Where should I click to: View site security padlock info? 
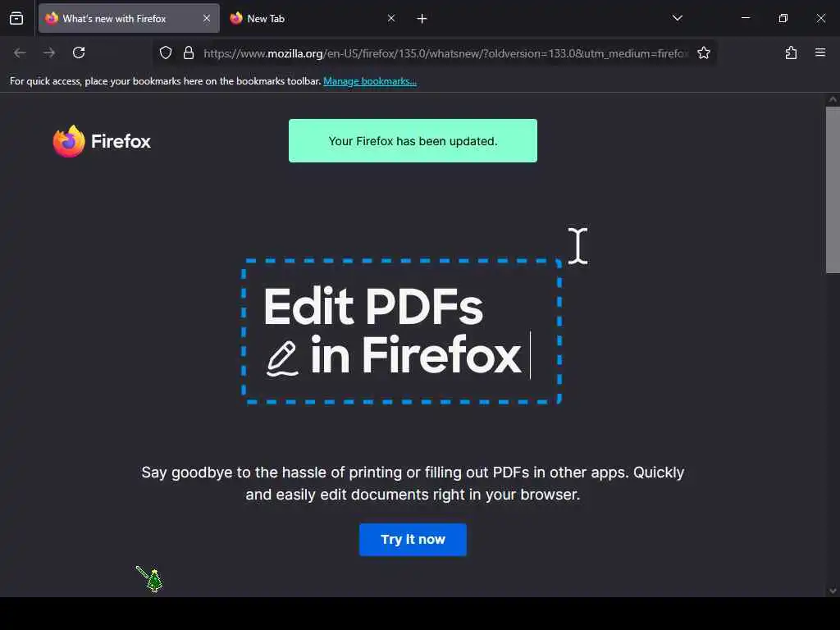tap(189, 52)
